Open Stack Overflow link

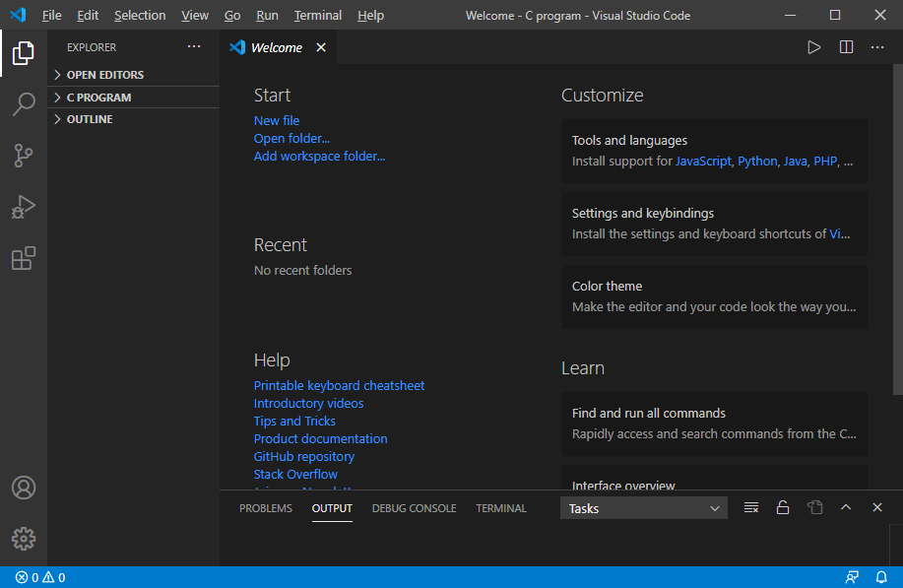click(295, 475)
